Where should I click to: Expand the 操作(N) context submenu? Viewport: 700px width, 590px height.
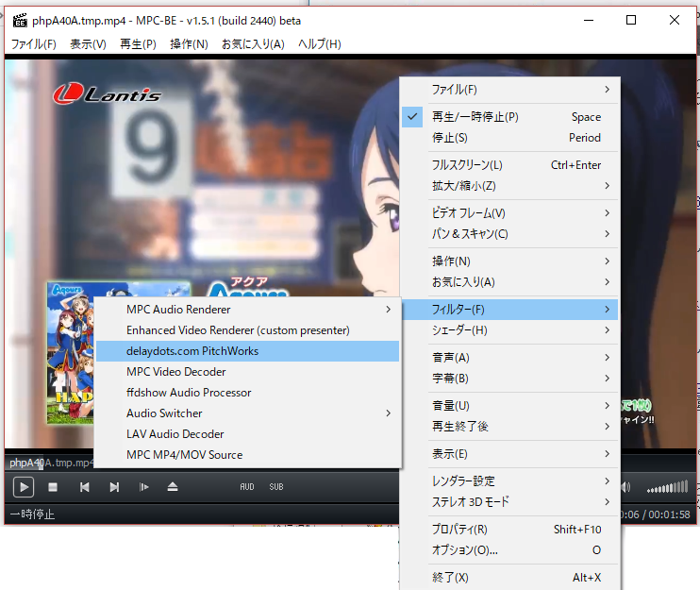point(509,261)
